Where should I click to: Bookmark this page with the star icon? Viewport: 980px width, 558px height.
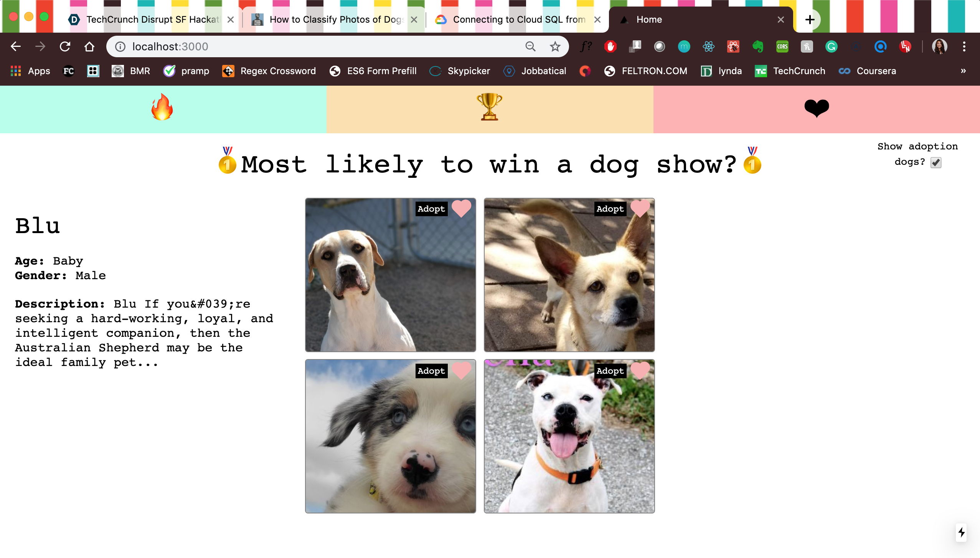click(x=555, y=47)
